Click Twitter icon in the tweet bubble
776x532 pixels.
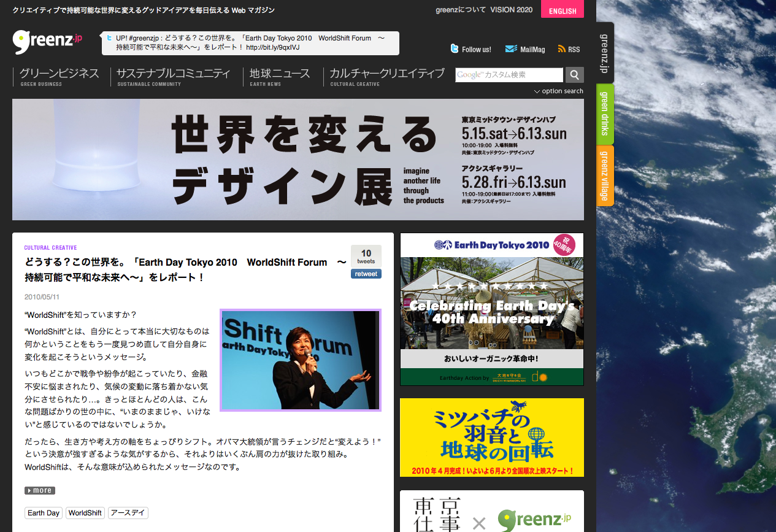pyautogui.click(x=110, y=38)
